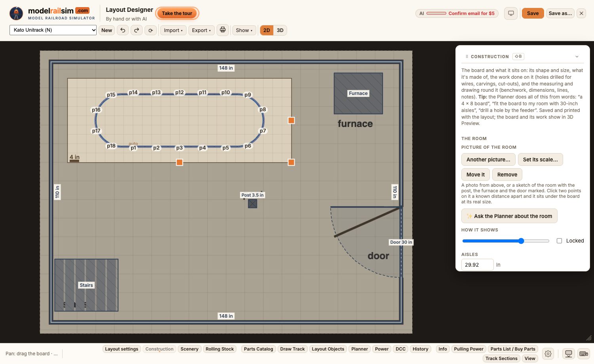The width and height of the screenshot is (594, 364).
Task: Click track point label p12
Action: [x=179, y=93]
